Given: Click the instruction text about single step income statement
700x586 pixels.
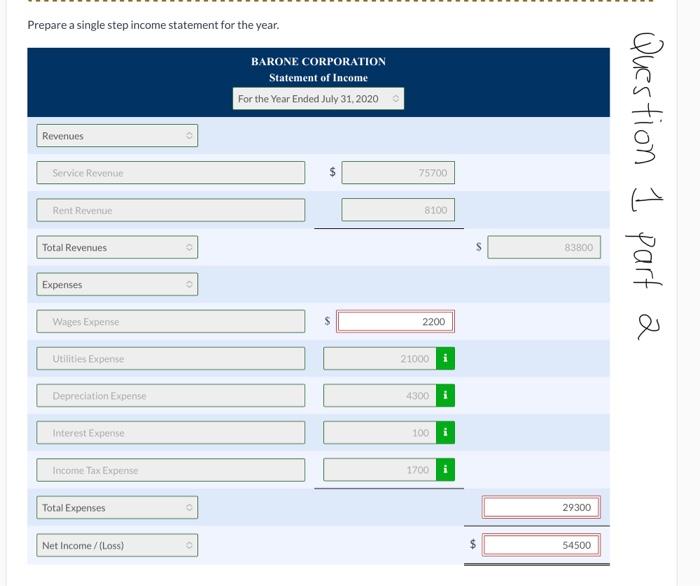Looking at the screenshot, I should pyautogui.click(x=153, y=25).
